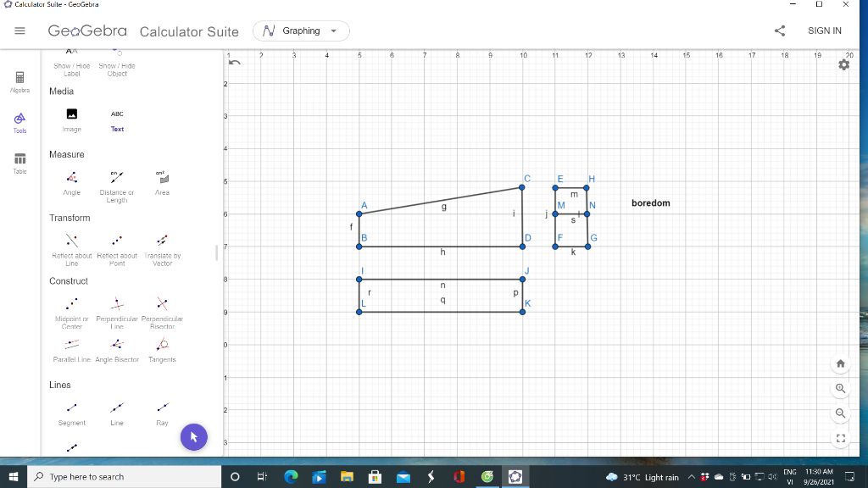Toggle fullscreen mode

click(x=840, y=438)
